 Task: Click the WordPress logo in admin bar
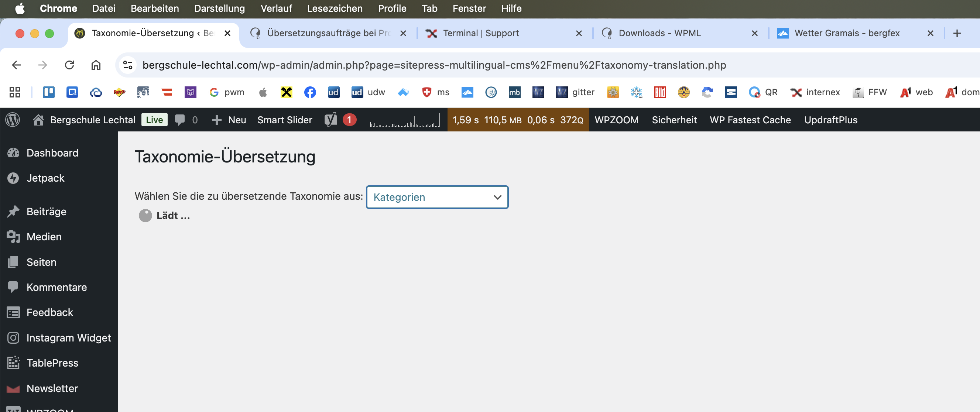tap(13, 120)
